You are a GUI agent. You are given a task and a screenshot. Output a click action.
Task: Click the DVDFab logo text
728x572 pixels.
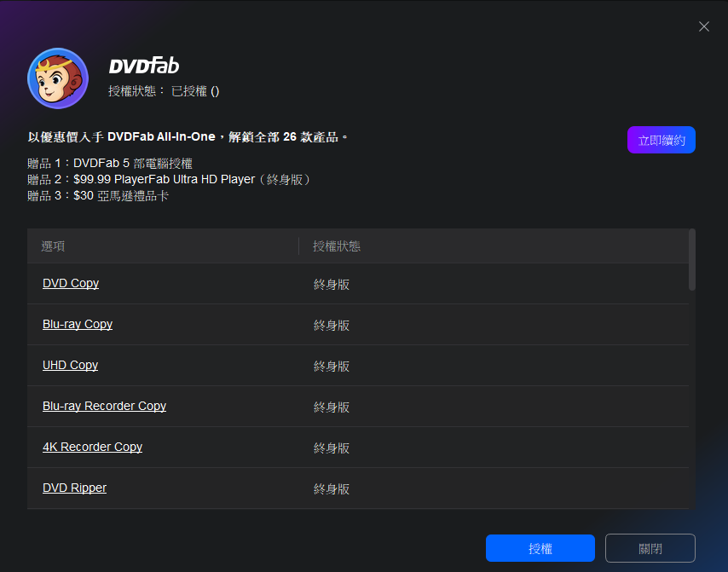tap(144, 66)
